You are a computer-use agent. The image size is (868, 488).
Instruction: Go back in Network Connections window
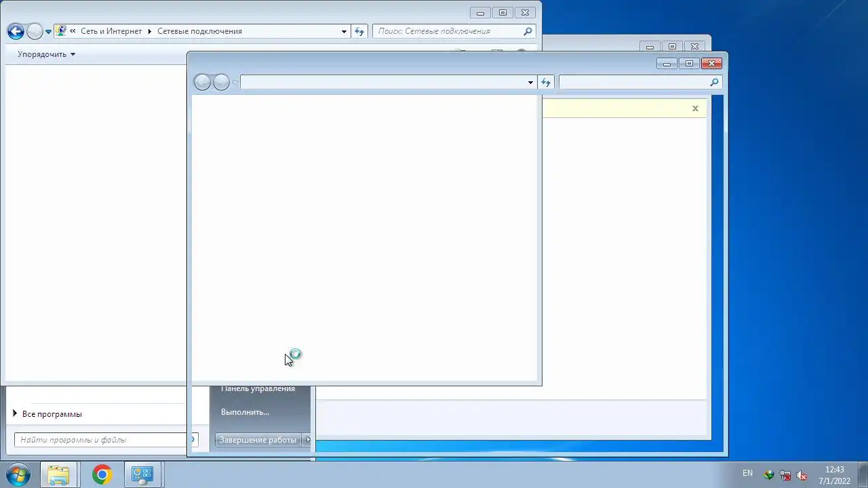[16, 31]
